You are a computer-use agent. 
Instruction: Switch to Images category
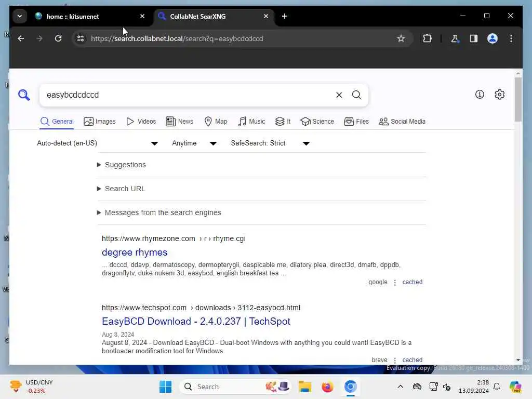99,122
